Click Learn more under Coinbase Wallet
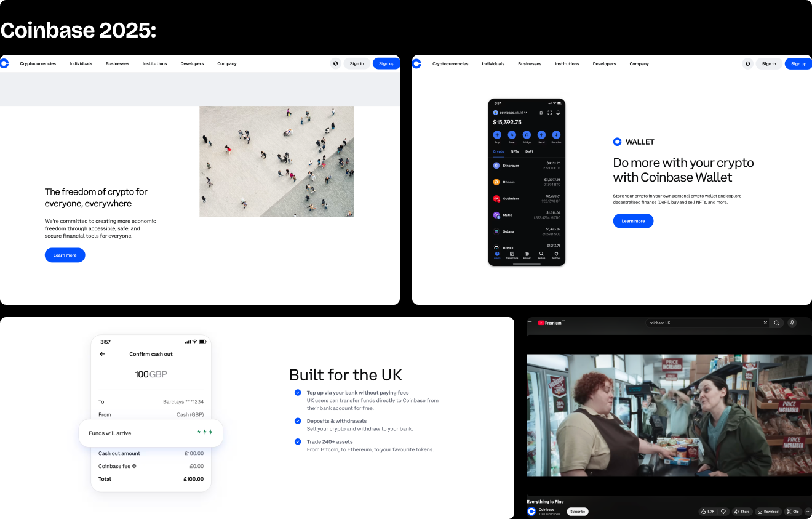812x519 pixels. point(633,221)
